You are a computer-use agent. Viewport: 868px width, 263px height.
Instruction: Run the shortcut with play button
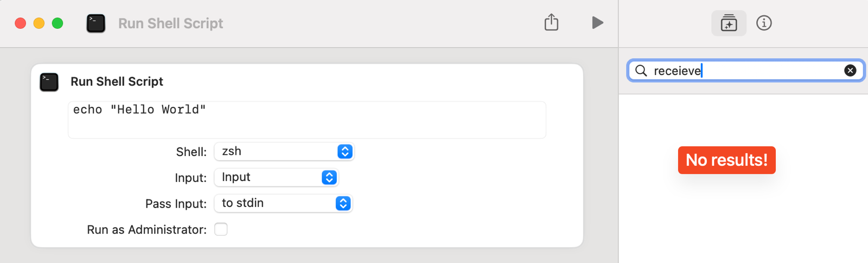597,22
